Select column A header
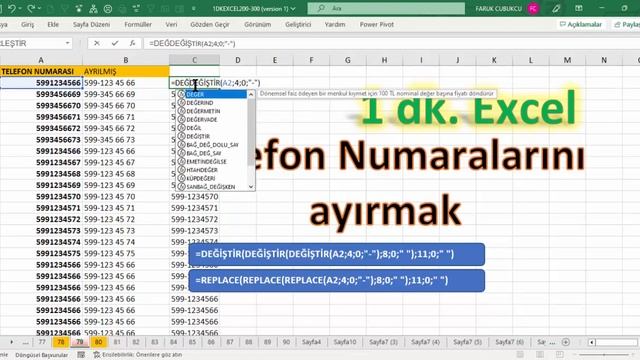Screen dimensions: 640x360 coord(41,60)
